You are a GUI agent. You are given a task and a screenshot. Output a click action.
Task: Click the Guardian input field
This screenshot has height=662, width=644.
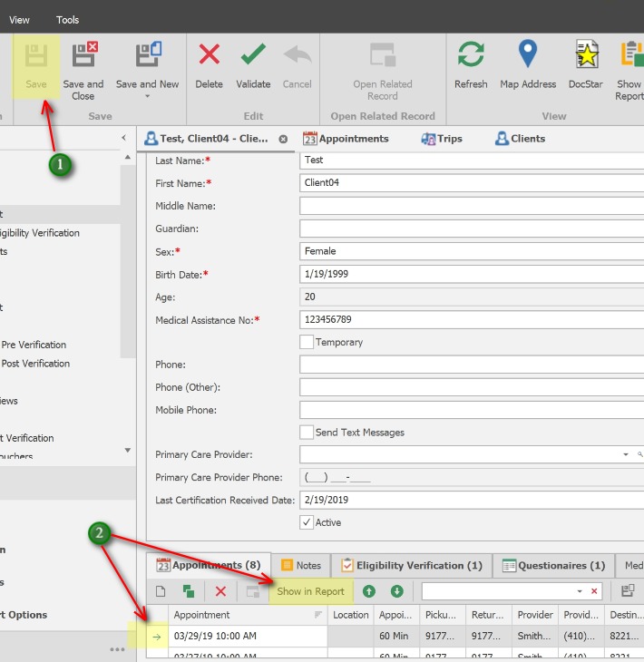[472, 229]
